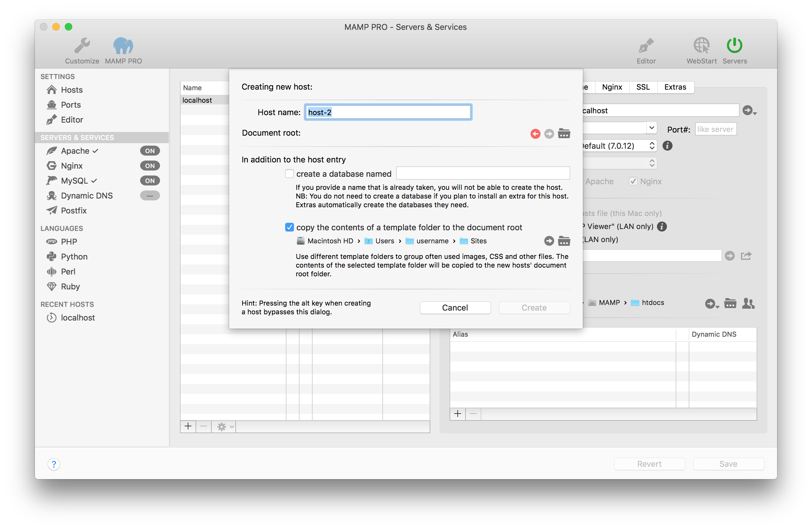
Task: Click the Create button
Action: (534, 308)
